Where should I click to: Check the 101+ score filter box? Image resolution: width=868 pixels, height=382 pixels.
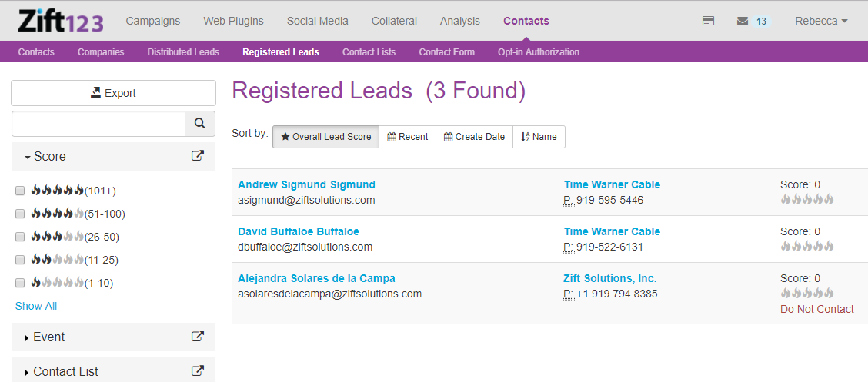tap(20, 191)
